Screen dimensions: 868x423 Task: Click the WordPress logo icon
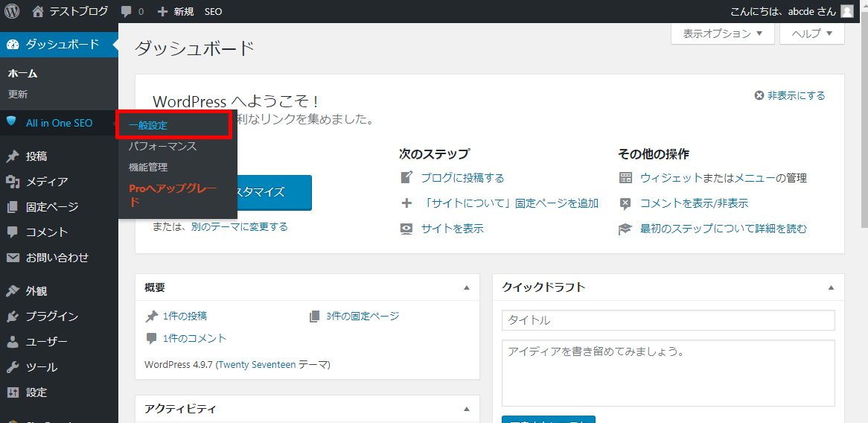click(12, 11)
